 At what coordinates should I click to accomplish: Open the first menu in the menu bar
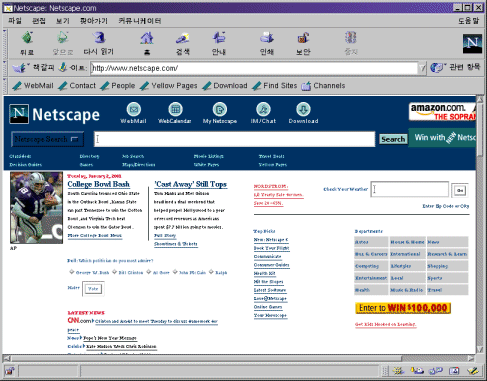[15, 21]
